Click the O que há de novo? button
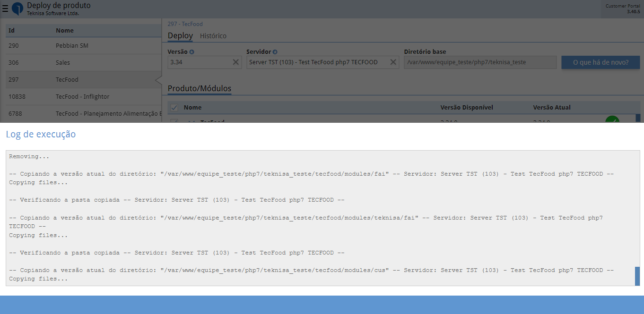644x314 pixels. click(x=600, y=62)
